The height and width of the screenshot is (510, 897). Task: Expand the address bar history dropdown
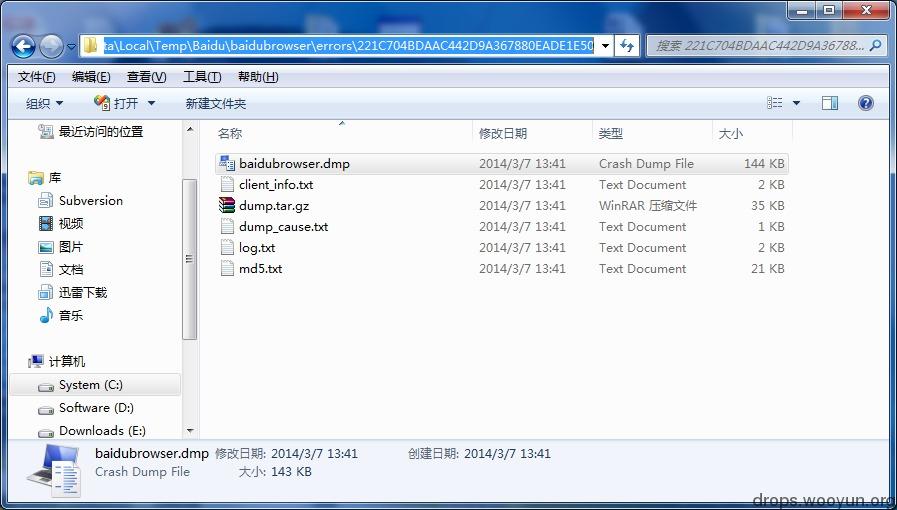tap(605, 46)
